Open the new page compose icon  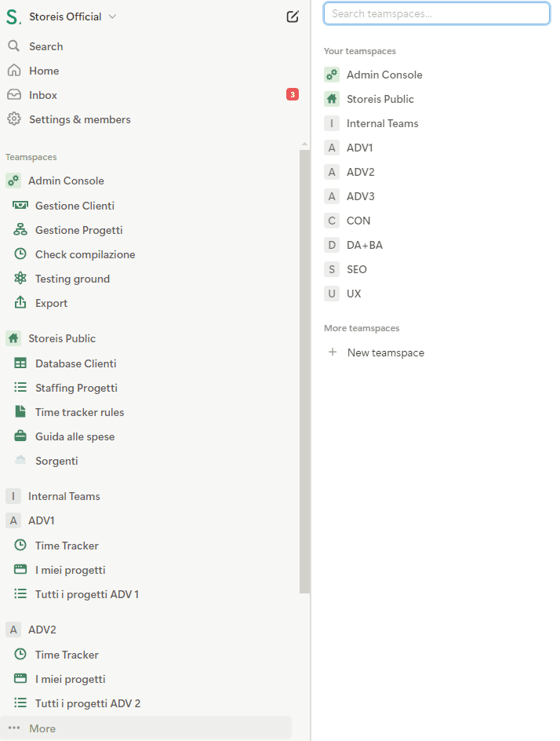click(293, 16)
